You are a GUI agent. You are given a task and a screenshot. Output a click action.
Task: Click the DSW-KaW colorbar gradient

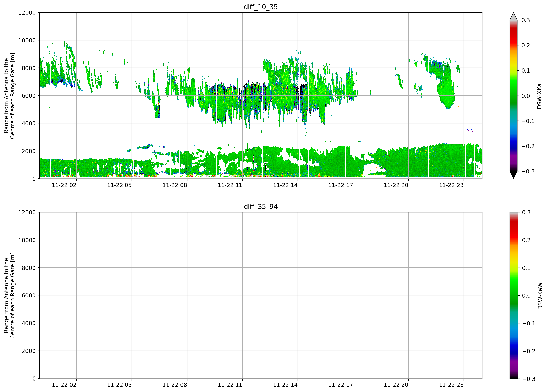point(513,295)
